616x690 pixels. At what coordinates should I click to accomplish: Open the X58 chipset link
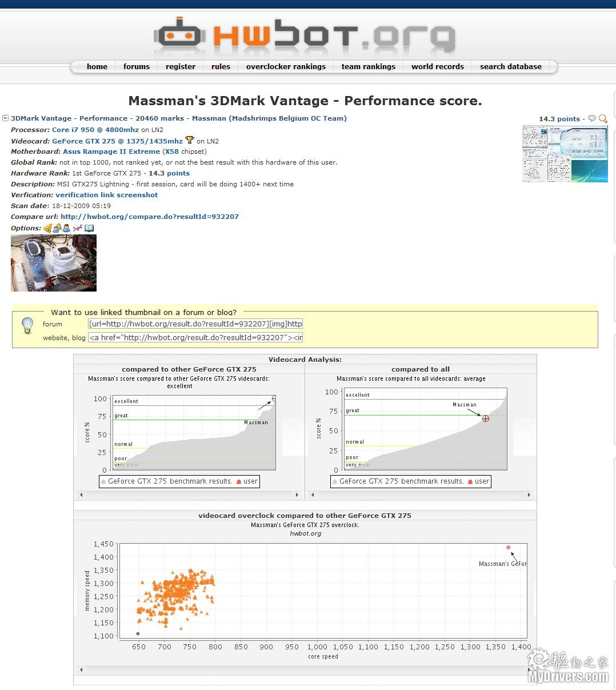tap(171, 151)
